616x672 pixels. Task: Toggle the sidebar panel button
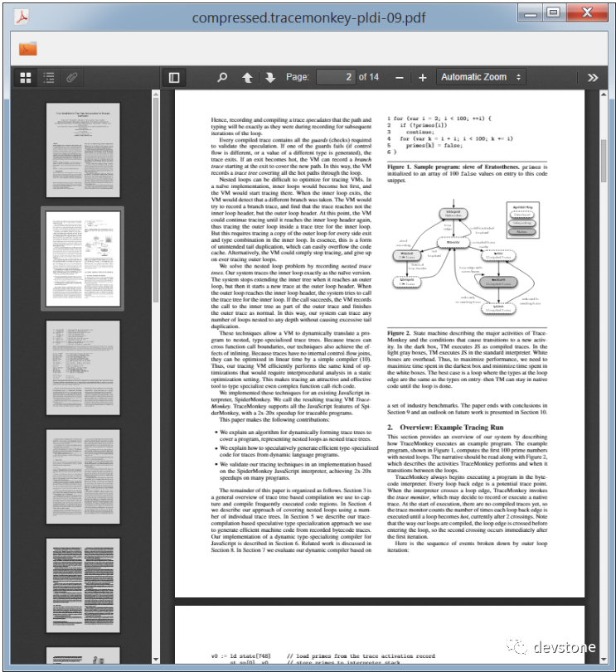pos(174,78)
